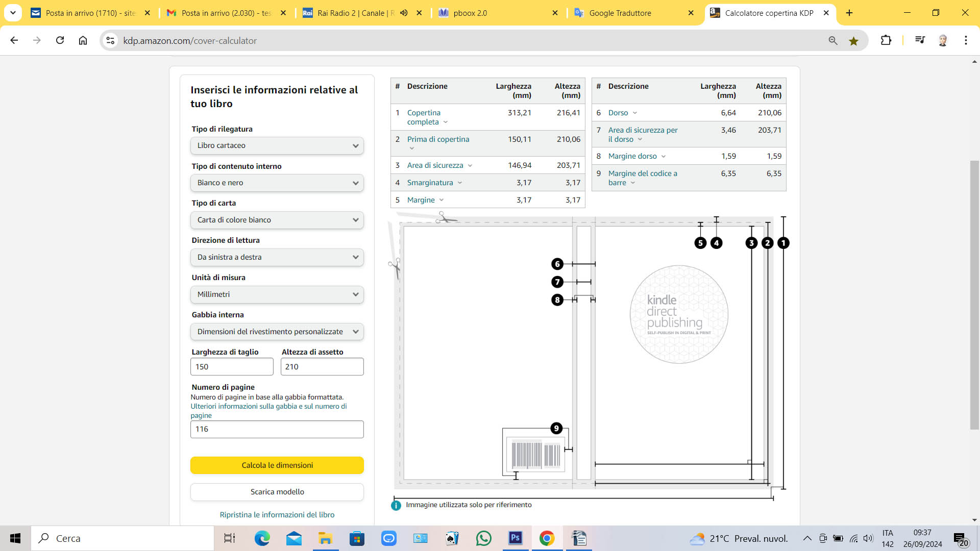The width and height of the screenshot is (980, 551).
Task: Open the Chrome profile avatar
Action: (943, 40)
